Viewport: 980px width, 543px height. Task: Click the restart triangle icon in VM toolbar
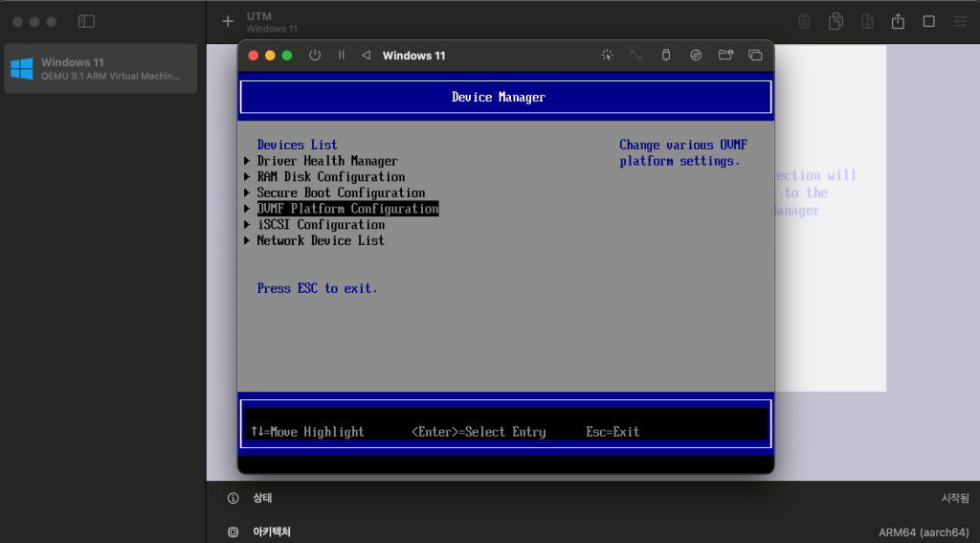[x=366, y=55]
